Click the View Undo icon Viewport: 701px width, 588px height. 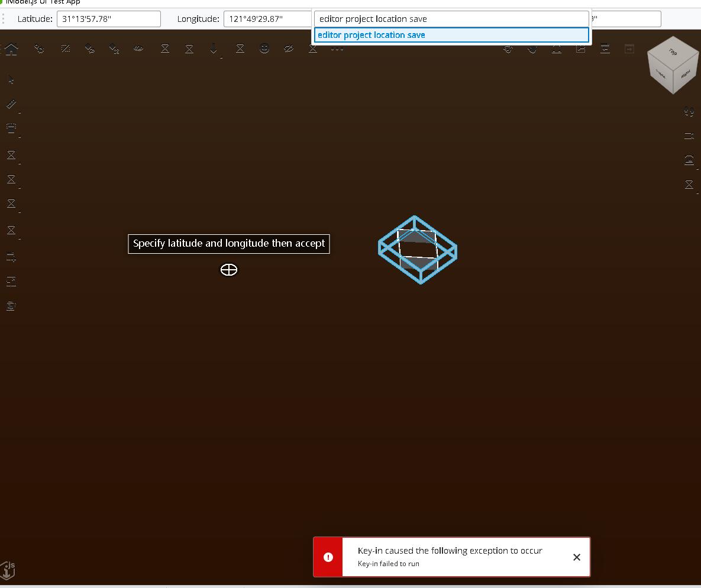[x=605, y=49]
